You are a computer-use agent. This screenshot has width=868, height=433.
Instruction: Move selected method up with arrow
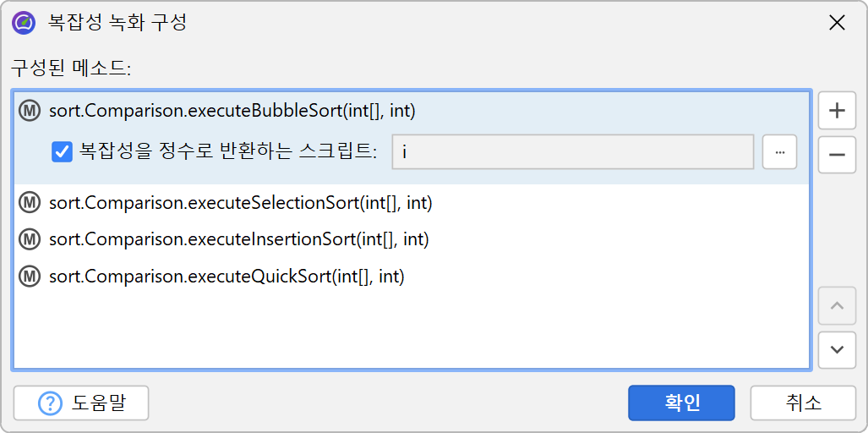(837, 305)
